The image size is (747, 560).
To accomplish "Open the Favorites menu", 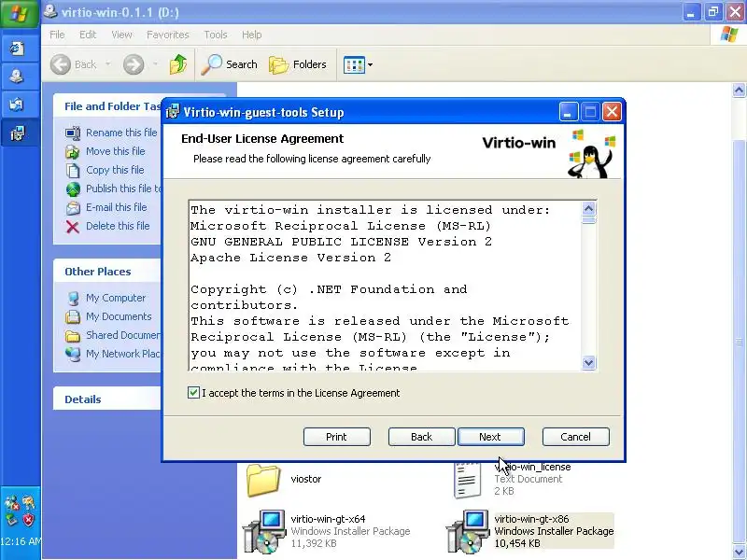I will click(x=168, y=35).
